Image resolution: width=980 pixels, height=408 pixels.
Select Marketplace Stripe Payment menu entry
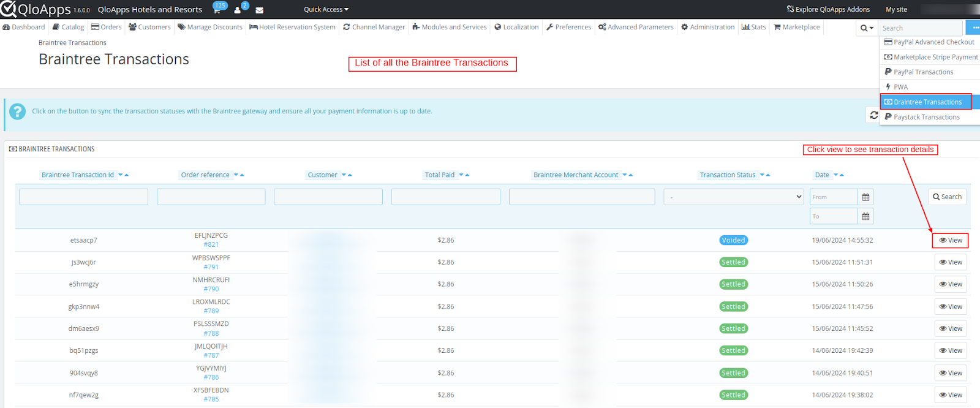point(930,57)
